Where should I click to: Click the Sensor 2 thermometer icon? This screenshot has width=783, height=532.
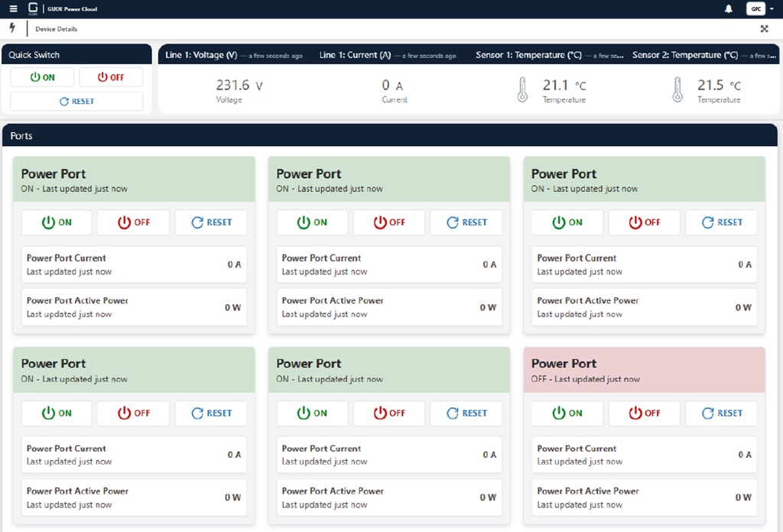(677, 89)
